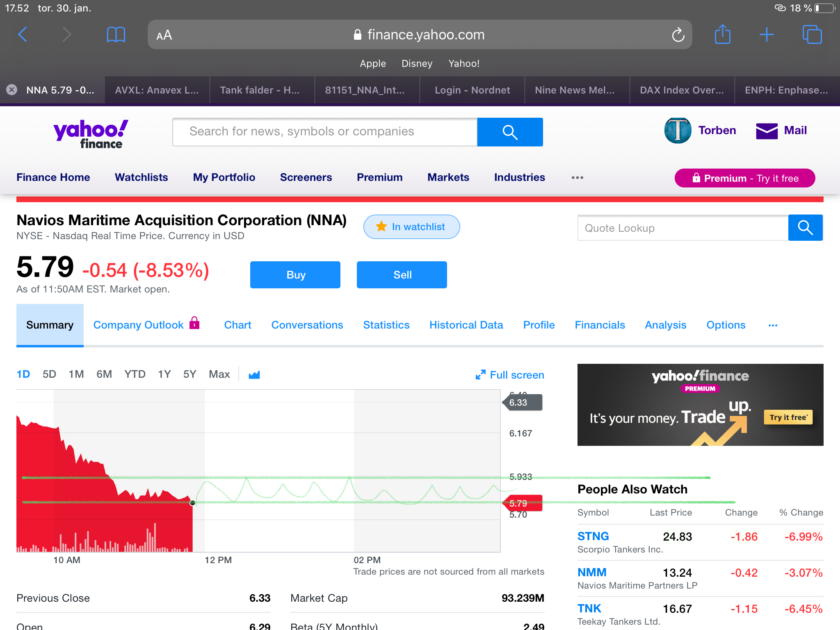Viewport: 840px width, 630px height.
Task: Open the NMM ticker link
Action: (592, 573)
